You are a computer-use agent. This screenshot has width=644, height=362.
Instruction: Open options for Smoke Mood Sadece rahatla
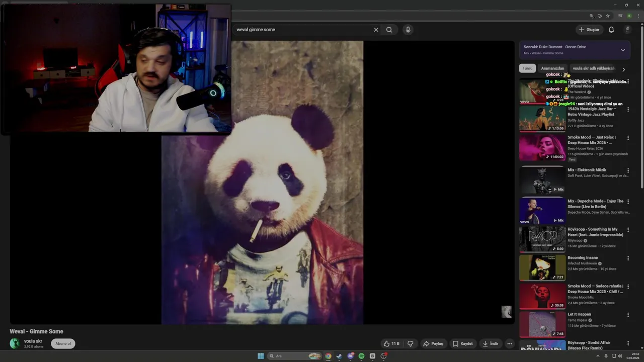point(628,287)
